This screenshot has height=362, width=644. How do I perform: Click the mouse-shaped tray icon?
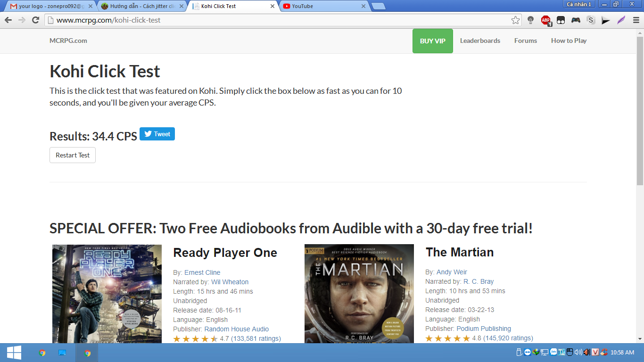[x=570, y=352]
